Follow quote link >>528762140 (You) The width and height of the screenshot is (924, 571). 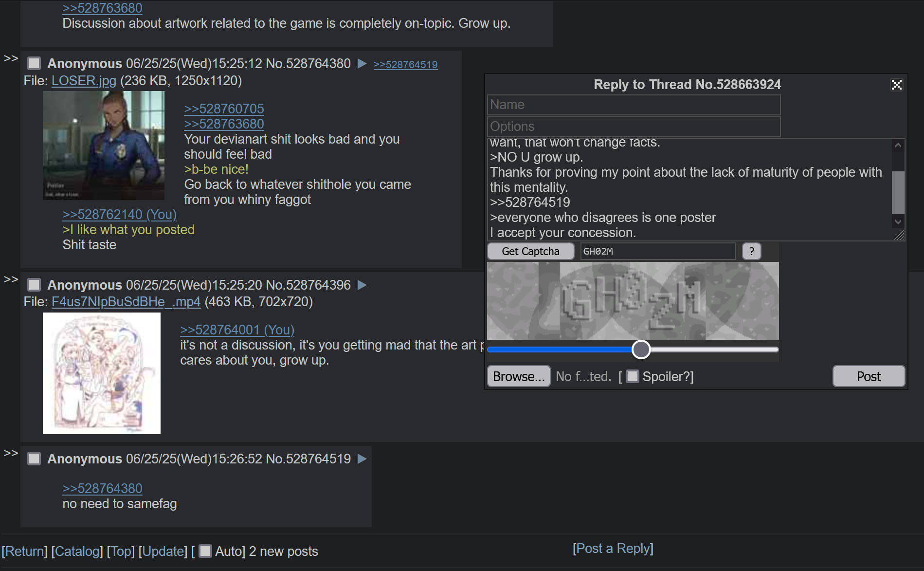(119, 214)
